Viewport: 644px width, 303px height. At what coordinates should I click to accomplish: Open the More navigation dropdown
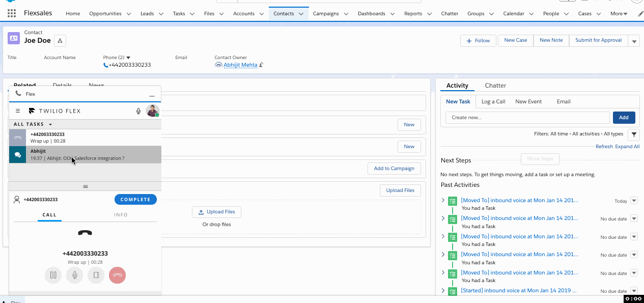619,14
